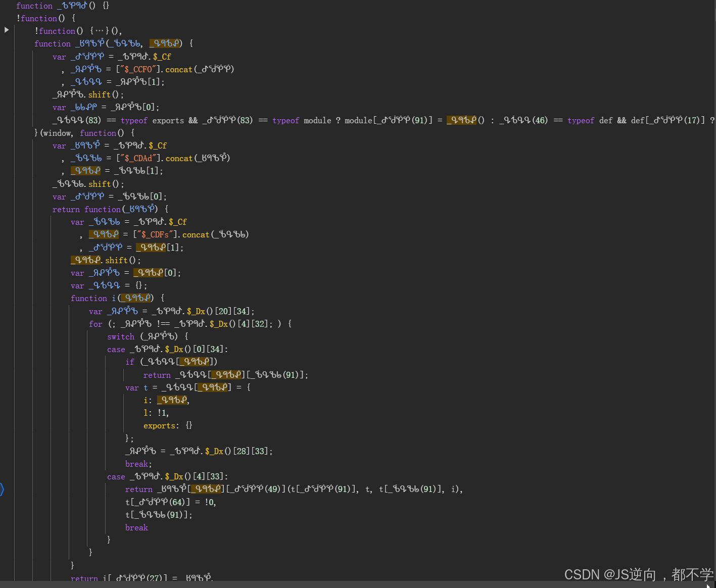Click the "break;" statement ending with a semicolon
Image resolution: width=716 pixels, height=588 pixels.
pos(138,464)
